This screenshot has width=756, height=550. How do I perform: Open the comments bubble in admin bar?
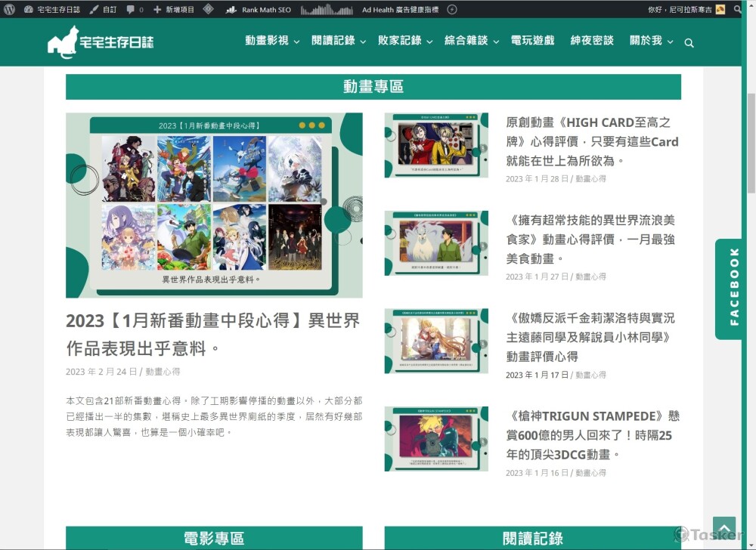coord(135,9)
